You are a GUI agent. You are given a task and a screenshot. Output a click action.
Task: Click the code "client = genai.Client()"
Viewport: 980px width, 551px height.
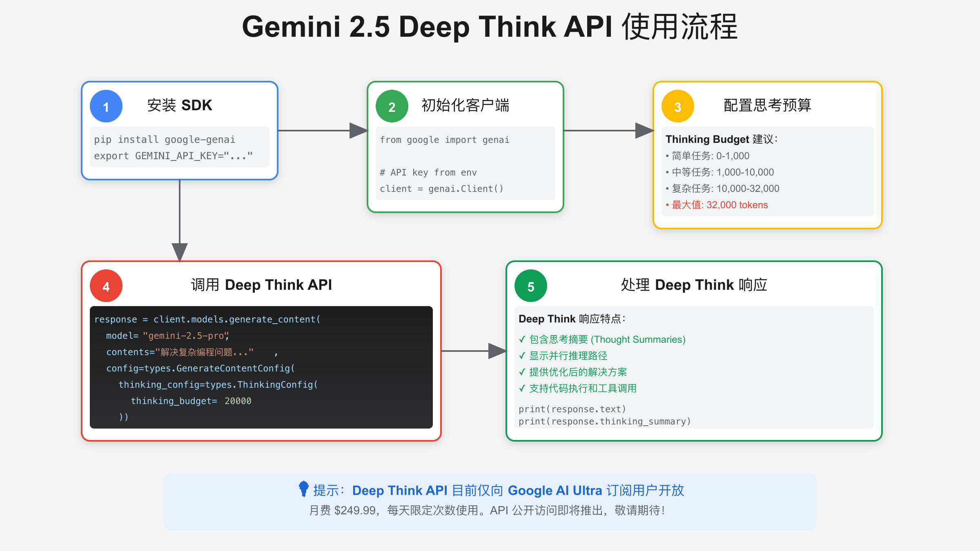coord(441,189)
